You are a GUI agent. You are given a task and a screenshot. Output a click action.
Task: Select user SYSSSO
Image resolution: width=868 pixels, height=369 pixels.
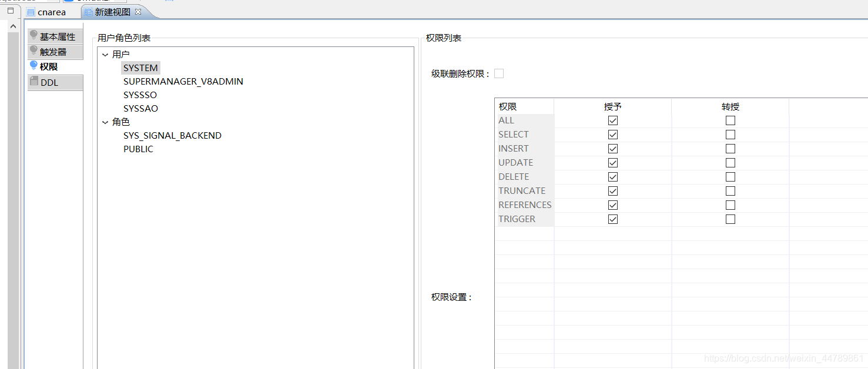pos(140,95)
